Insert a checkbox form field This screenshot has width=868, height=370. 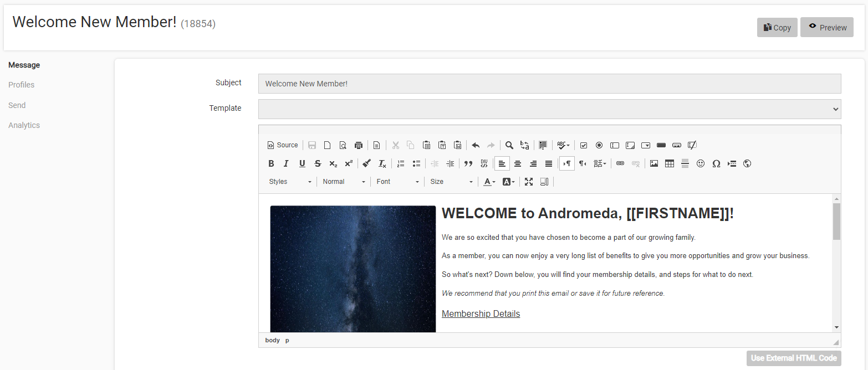point(584,145)
